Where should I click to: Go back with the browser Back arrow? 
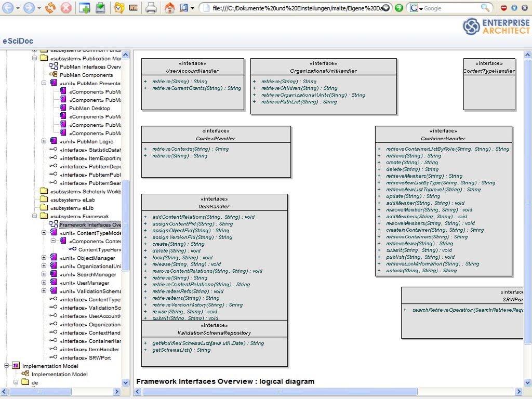[x=8, y=7]
